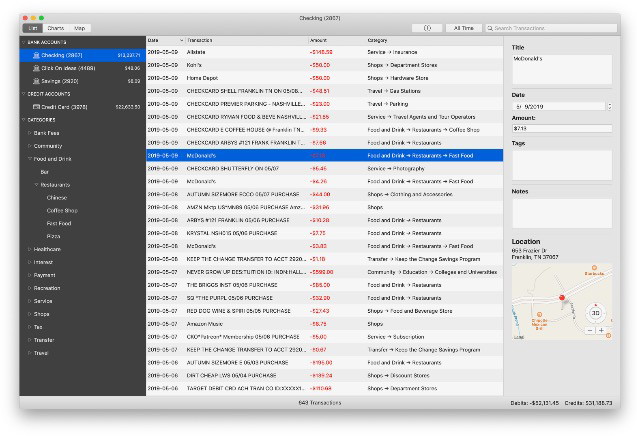Image resolution: width=637 pixels, height=436 pixels.
Task: Sort transactions by Amount column header
Action: click(x=320, y=40)
